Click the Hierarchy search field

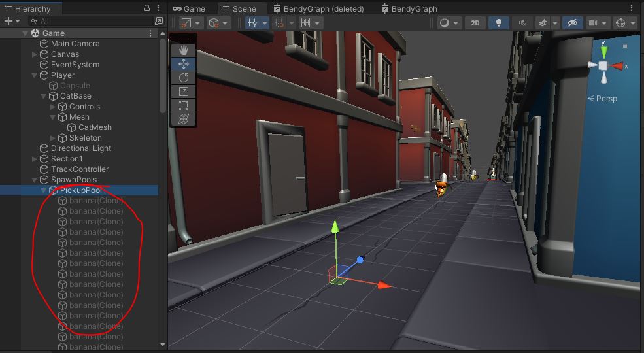[92, 21]
